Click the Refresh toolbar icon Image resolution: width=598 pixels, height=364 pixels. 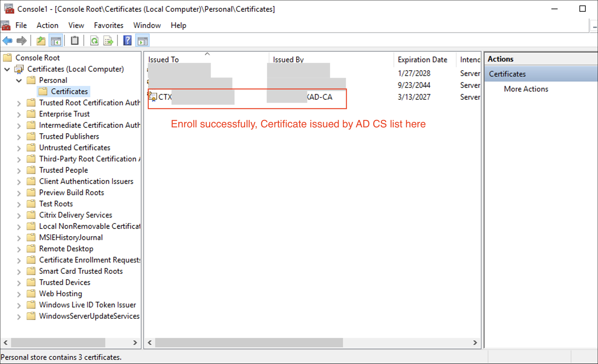pyautogui.click(x=94, y=41)
